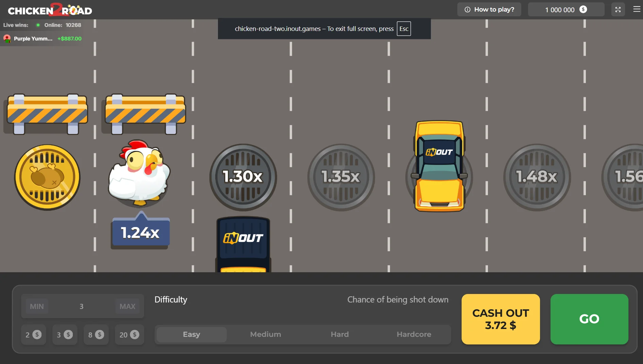Image resolution: width=643 pixels, height=364 pixels.
Task: Click the Difficulty label
Action: (x=171, y=299)
